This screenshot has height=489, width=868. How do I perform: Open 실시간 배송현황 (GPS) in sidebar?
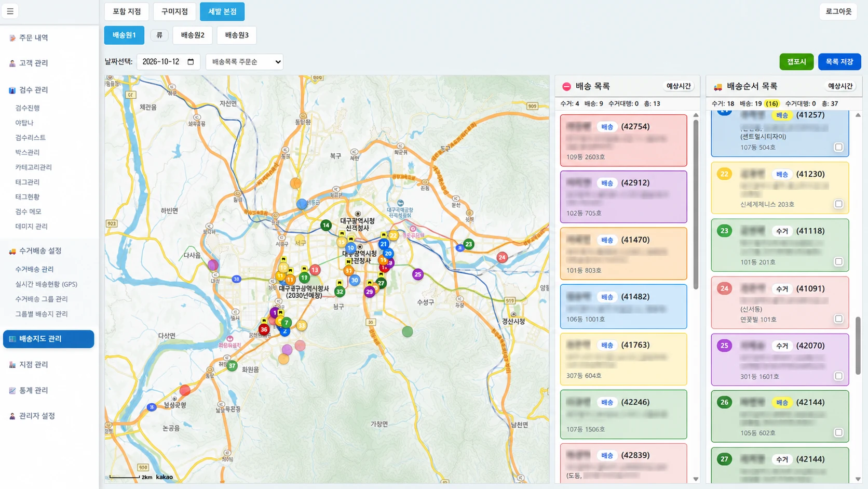click(46, 284)
